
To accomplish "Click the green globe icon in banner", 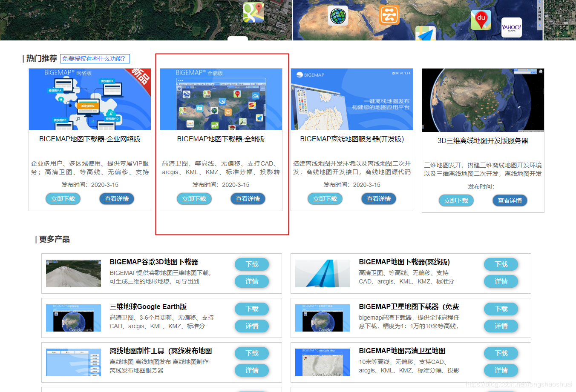I will [x=338, y=16].
